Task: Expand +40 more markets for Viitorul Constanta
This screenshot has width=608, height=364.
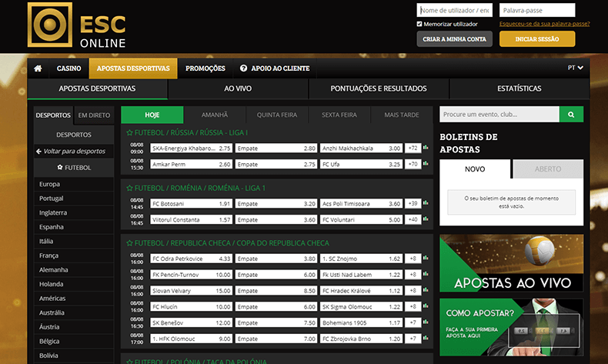Action: [413, 219]
